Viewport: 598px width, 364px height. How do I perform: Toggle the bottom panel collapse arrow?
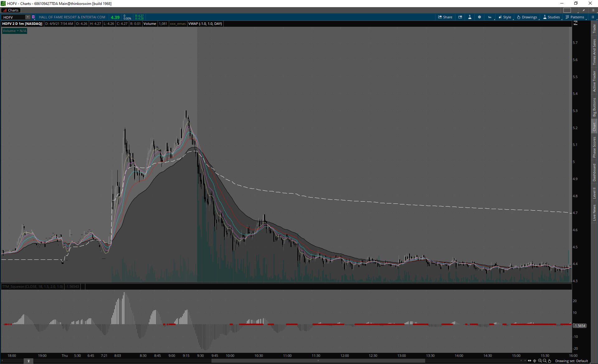[28, 361]
